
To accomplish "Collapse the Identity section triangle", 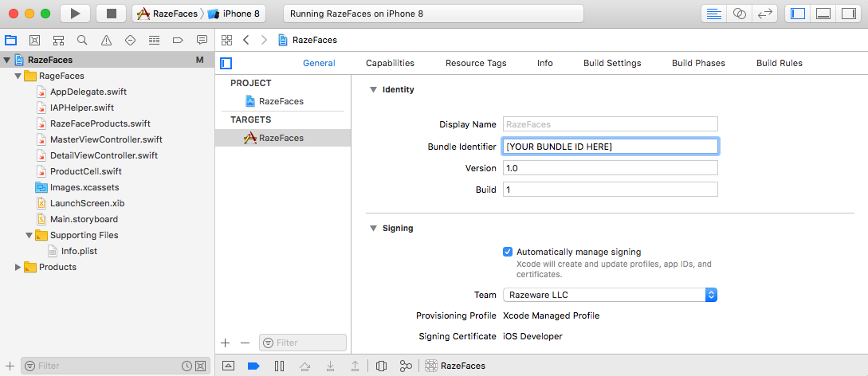I will pos(372,90).
